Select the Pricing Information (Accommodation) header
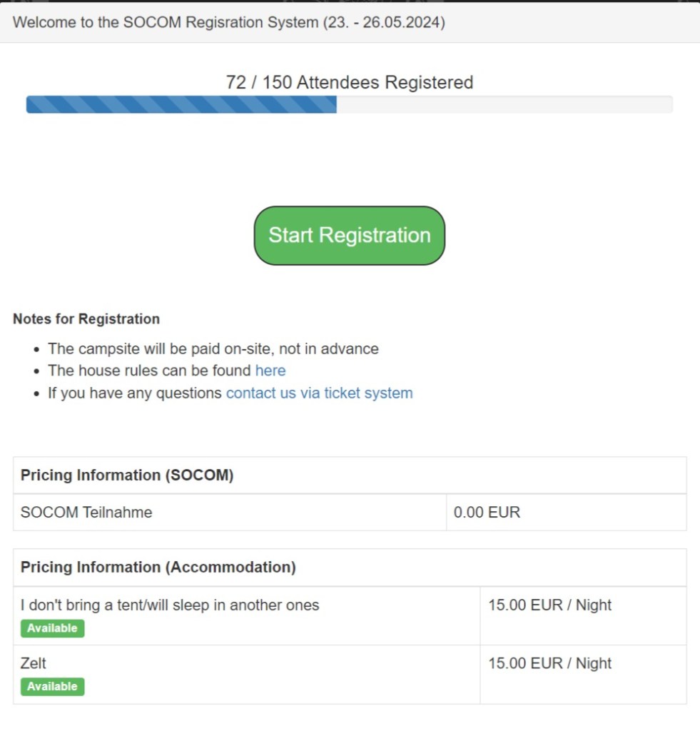The height and width of the screenshot is (731, 700). tap(158, 568)
